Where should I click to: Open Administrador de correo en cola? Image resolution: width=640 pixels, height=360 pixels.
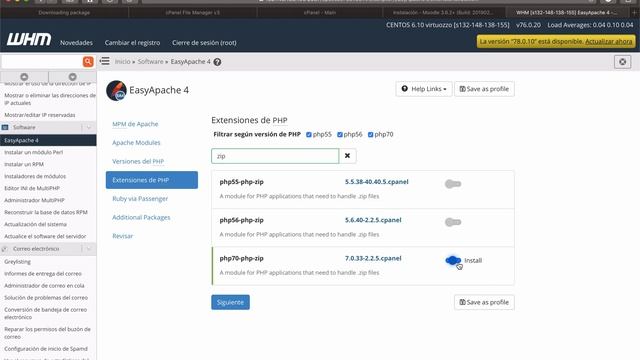pos(44,286)
